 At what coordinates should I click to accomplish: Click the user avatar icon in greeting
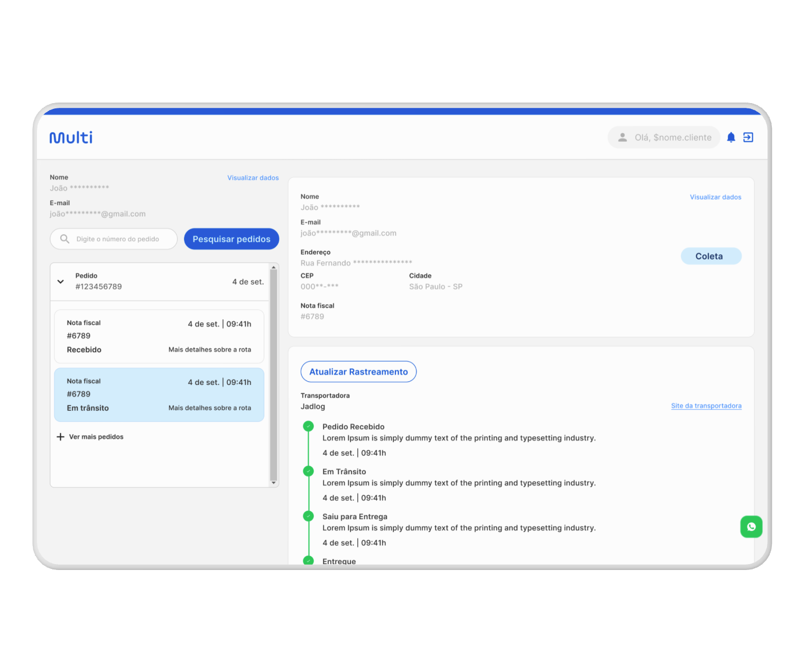pos(623,137)
